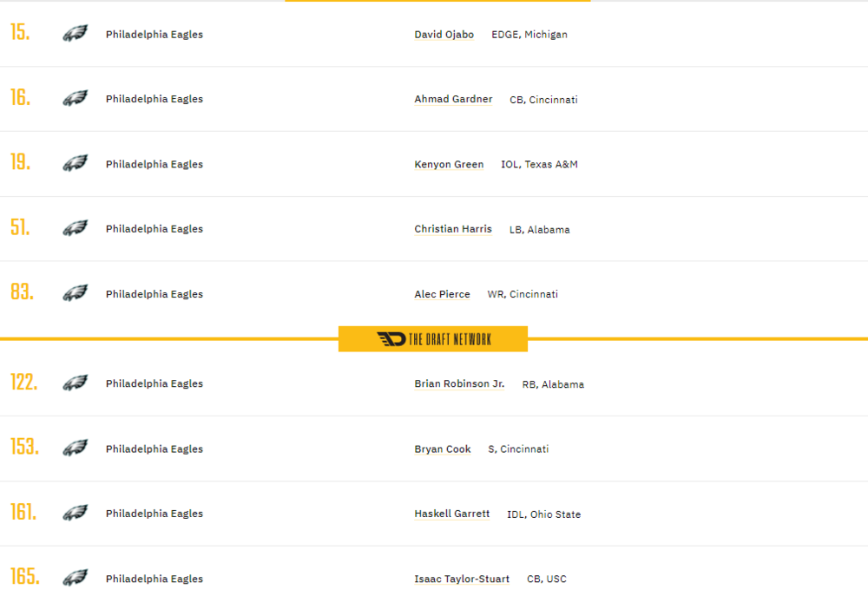Open David Ojabo's player profile link
Viewport: 868px width, 609px height.
[x=444, y=35]
